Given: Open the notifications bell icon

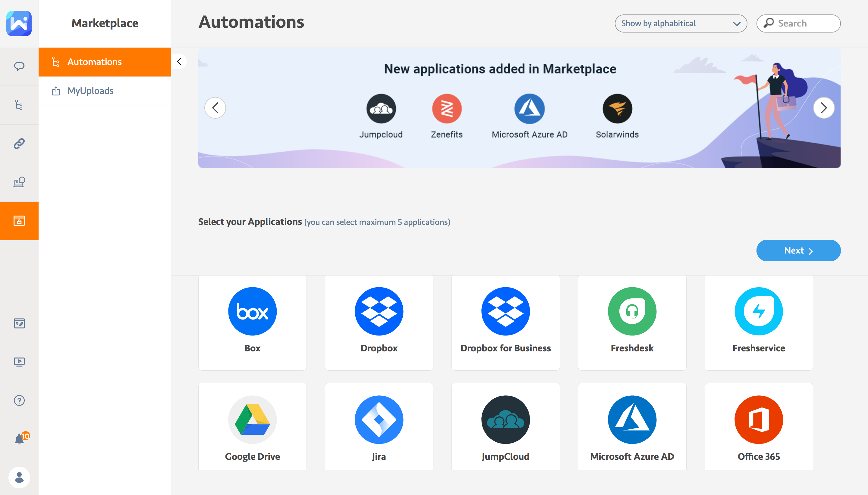Looking at the screenshot, I should pyautogui.click(x=19, y=439).
